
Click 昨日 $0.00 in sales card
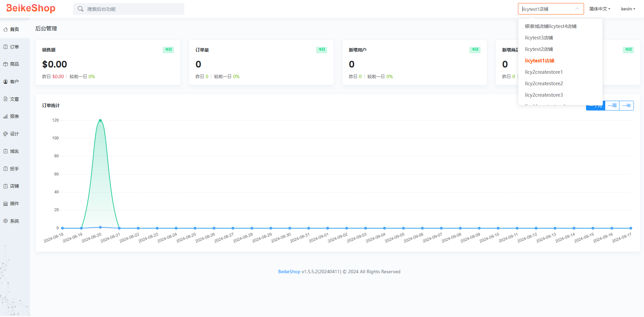(x=53, y=76)
